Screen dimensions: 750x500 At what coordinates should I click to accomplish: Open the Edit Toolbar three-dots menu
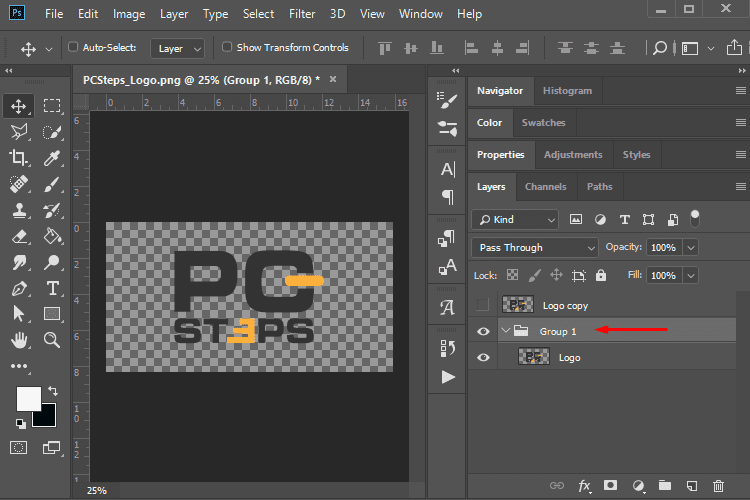(19, 366)
